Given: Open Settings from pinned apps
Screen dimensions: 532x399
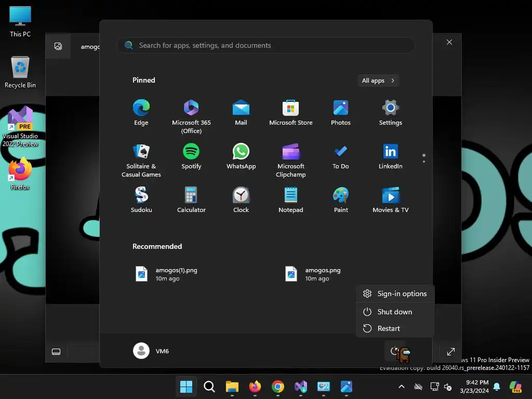Looking at the screenshot, I should coord(391,113).
